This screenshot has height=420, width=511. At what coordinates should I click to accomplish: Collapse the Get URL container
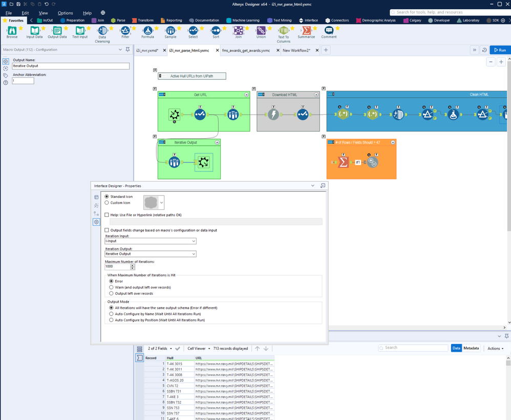(246, 95)
